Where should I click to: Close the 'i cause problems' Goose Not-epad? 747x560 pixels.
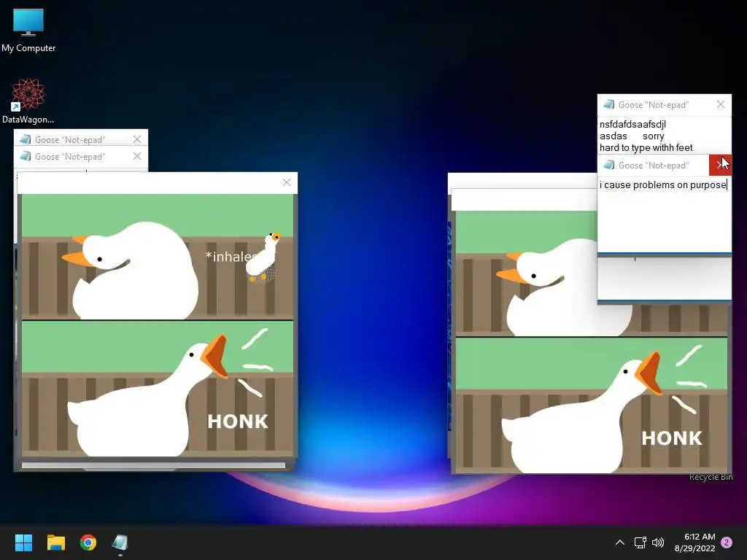click(720, 165)
